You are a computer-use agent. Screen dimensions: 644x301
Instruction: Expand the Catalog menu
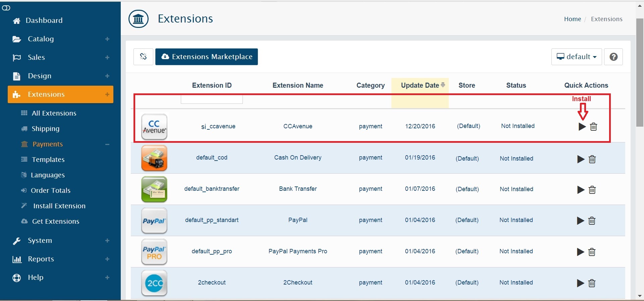tap(107, 39)
